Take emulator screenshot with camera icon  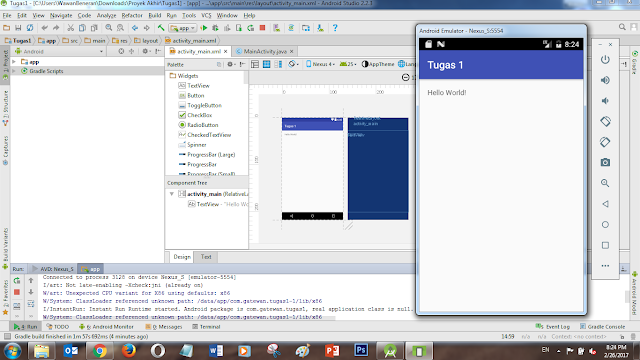605,162
